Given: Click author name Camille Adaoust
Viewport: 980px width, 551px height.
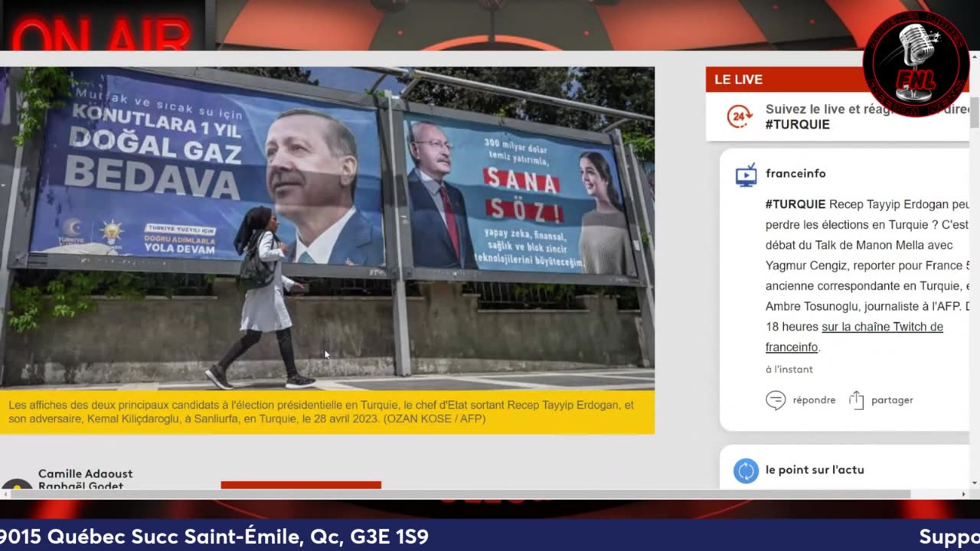Looking at the screenshot, I should [85, 474].
